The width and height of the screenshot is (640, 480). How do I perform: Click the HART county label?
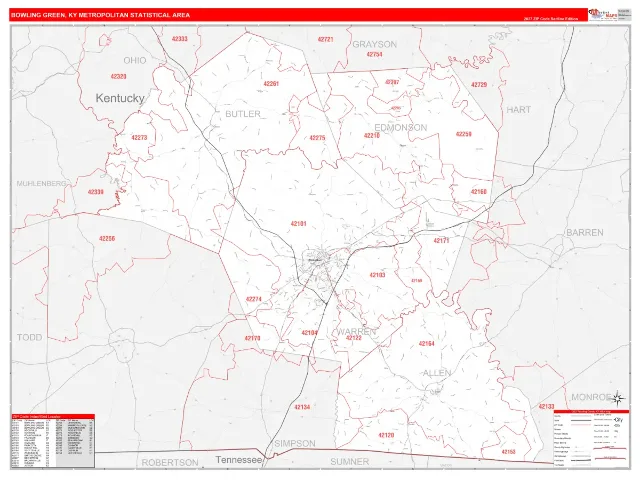519,109
